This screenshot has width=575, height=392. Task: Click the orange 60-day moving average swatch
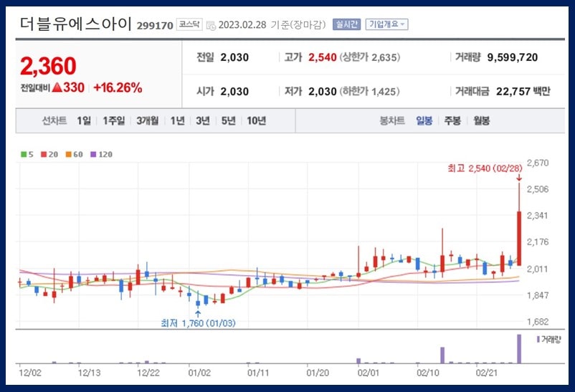click(69, 154)
